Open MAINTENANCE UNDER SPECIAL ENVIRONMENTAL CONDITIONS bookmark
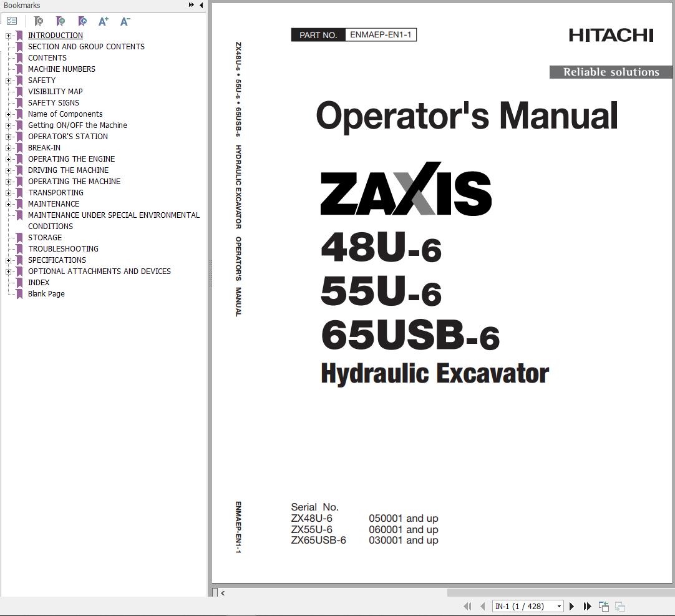 click(114, 220)
